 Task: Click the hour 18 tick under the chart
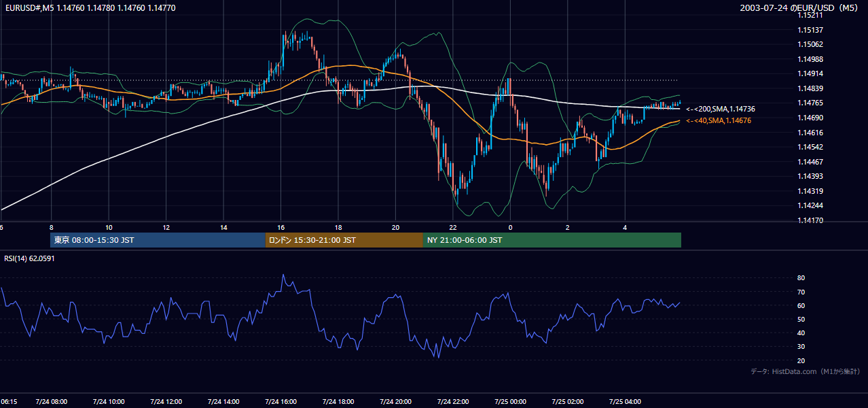[x=338, y=227]
